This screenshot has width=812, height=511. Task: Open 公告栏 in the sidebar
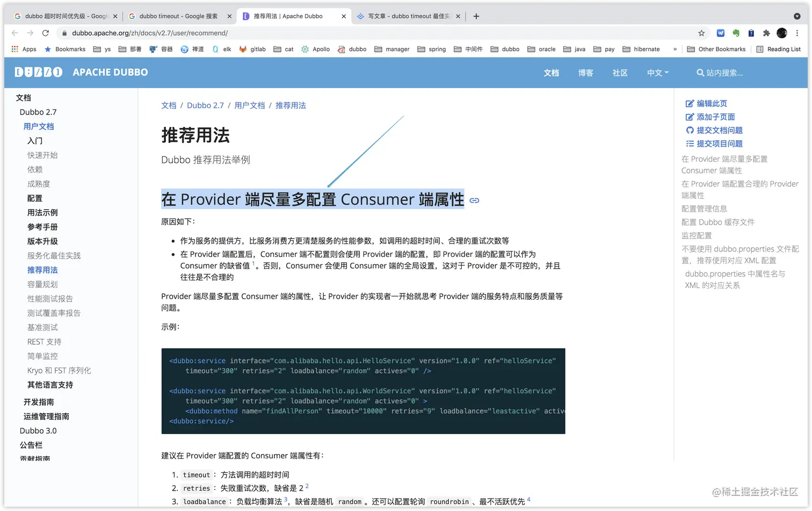click(31, 445)
